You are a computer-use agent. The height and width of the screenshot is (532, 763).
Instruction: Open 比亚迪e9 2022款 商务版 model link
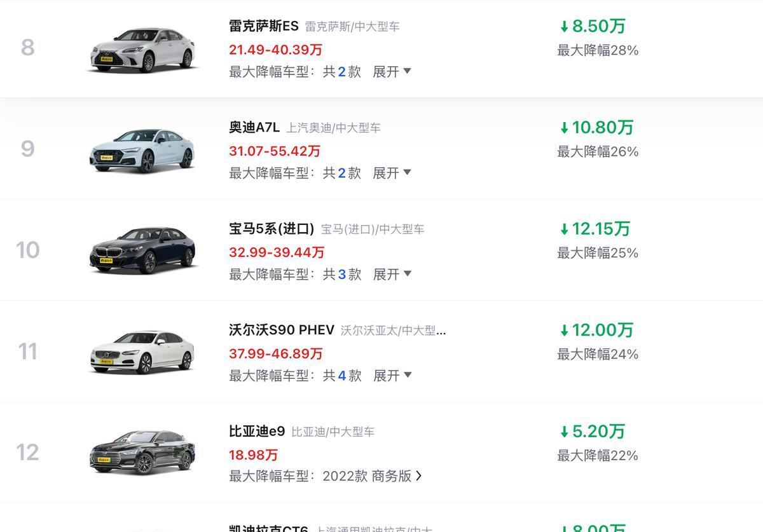pos(372,476)
